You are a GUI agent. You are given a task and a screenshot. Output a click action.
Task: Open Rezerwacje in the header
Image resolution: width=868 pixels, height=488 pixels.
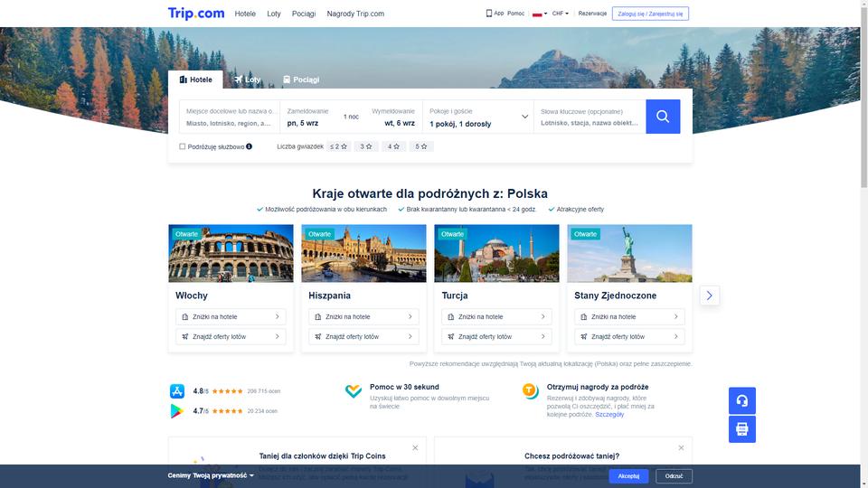pos(592,14)
